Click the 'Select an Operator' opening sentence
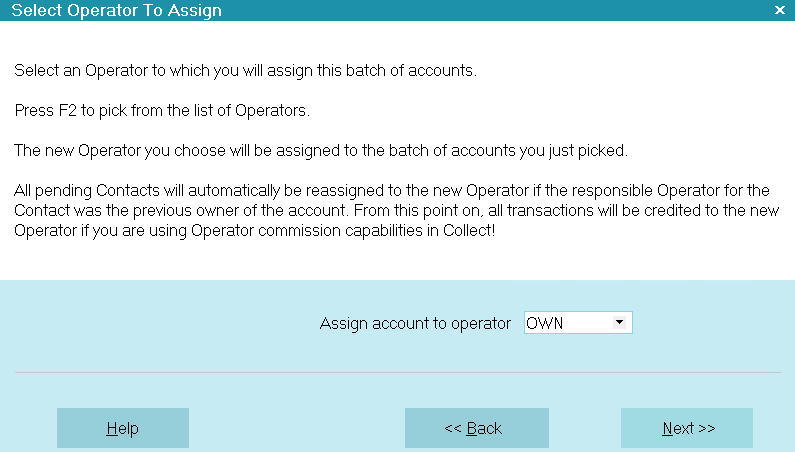The width and height of the screenshot is (795, 452). point(245,71)
